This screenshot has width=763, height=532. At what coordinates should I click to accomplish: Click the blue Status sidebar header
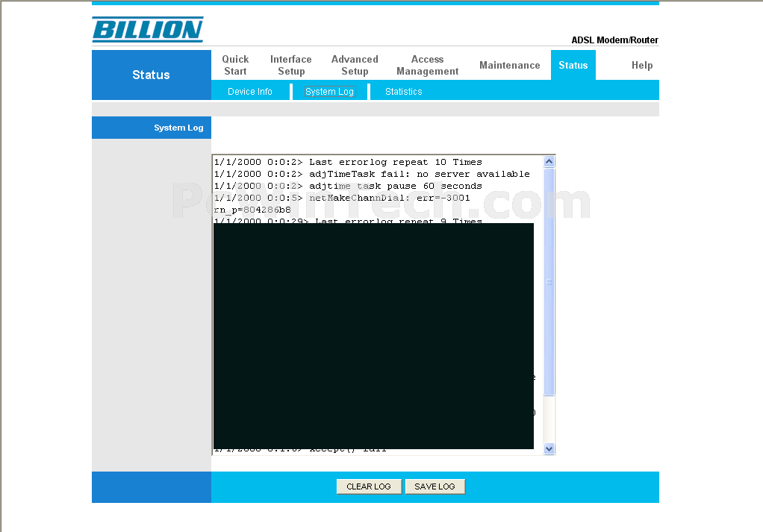pyautogui.click(x=151, y=75)
